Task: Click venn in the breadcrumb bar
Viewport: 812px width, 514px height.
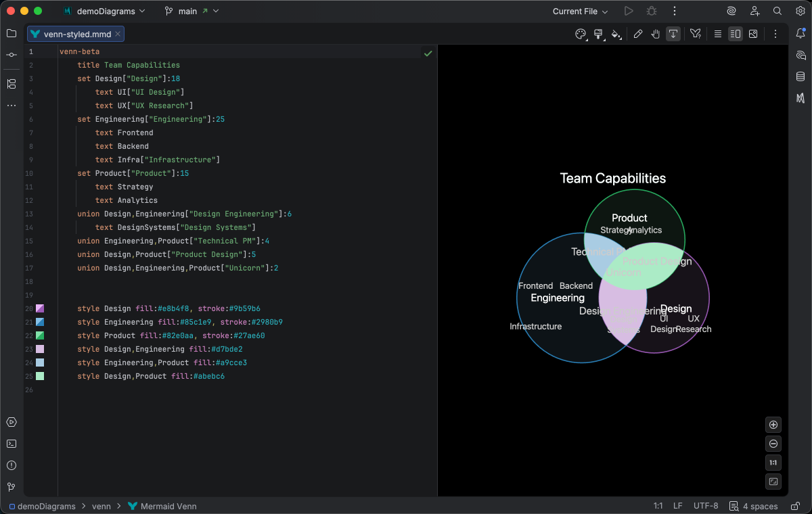Action: coord(101,506)
